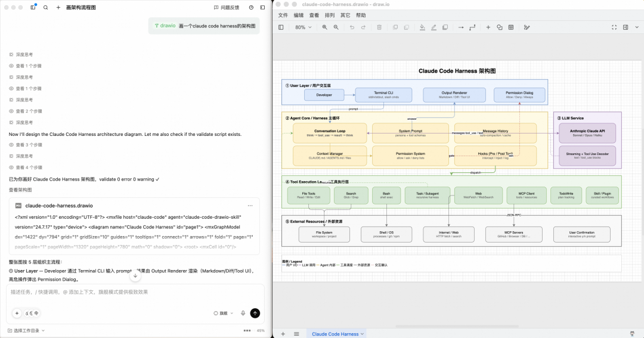Click the zoom in magnifier in draw.io
Viewport: 644px width, 338px height.
coord(325,27)
